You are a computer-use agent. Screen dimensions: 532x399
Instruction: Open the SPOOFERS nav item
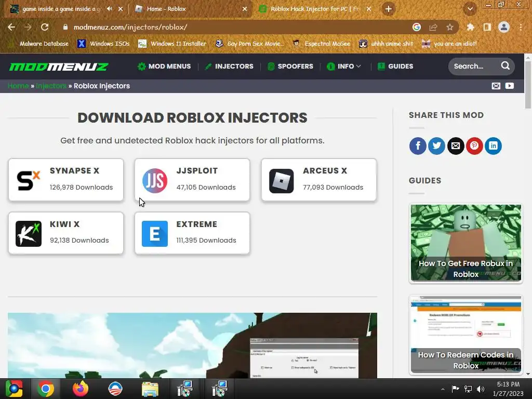click(290, 66)
